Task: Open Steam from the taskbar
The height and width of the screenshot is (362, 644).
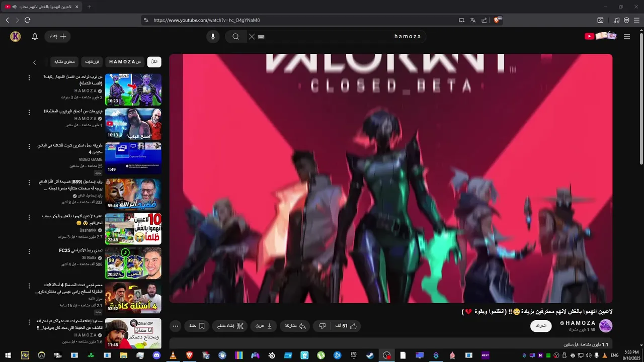Action: (370, 355)
